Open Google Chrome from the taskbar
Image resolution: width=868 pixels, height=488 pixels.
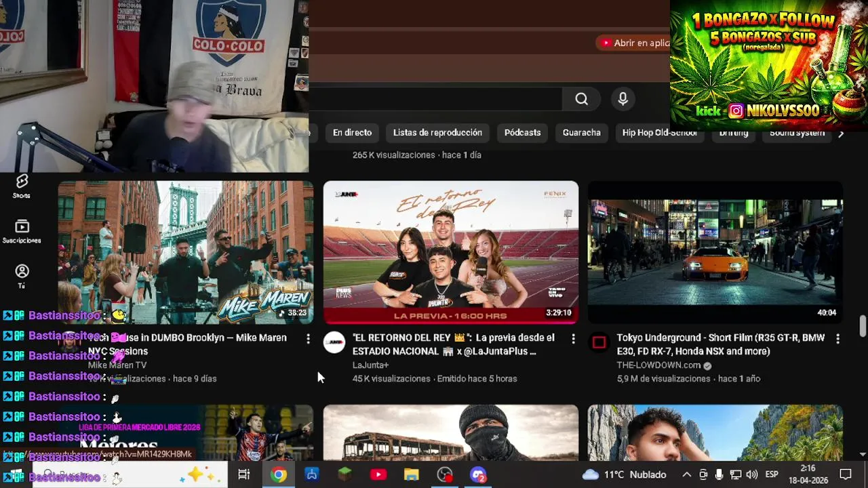click(x=278, y=474)
